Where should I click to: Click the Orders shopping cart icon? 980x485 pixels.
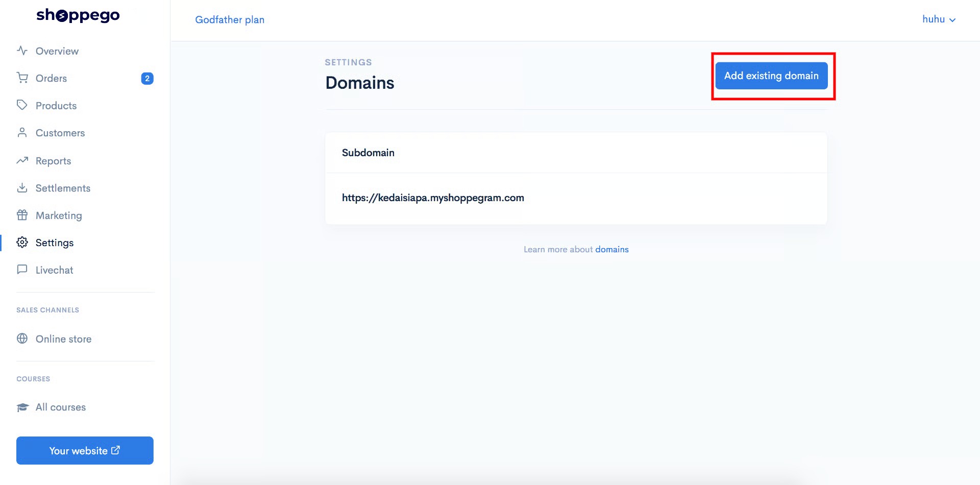point(22,78)
